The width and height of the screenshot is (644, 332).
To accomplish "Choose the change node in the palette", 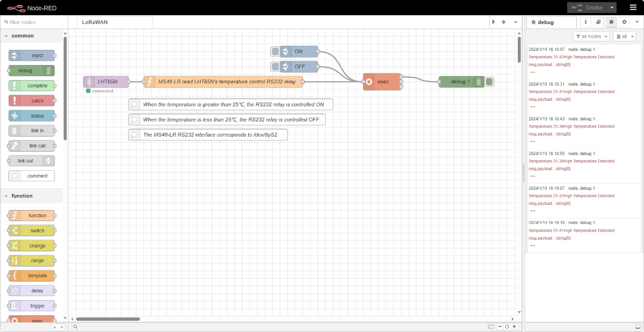I will tap(31, 245).
